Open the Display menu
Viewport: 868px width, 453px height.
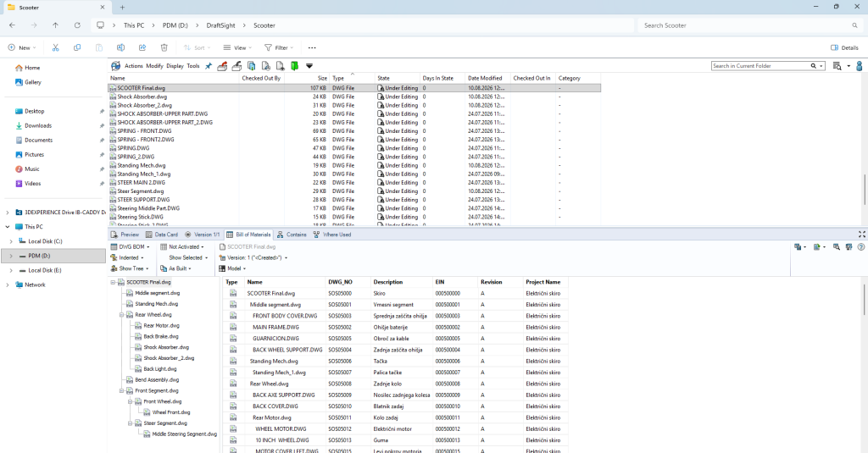175,66
